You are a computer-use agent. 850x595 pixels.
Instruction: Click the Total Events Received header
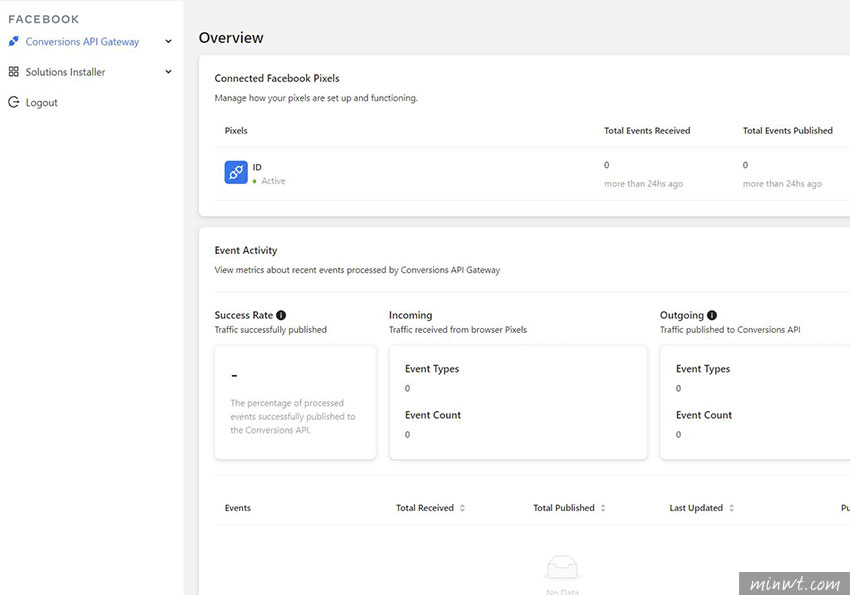[647, 131]
